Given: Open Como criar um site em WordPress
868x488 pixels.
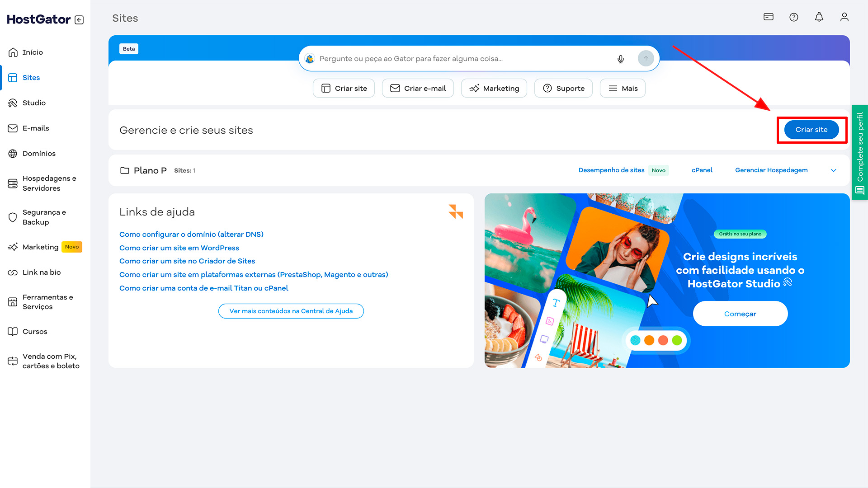Looking at the screenshot, I should pos(179,248).
